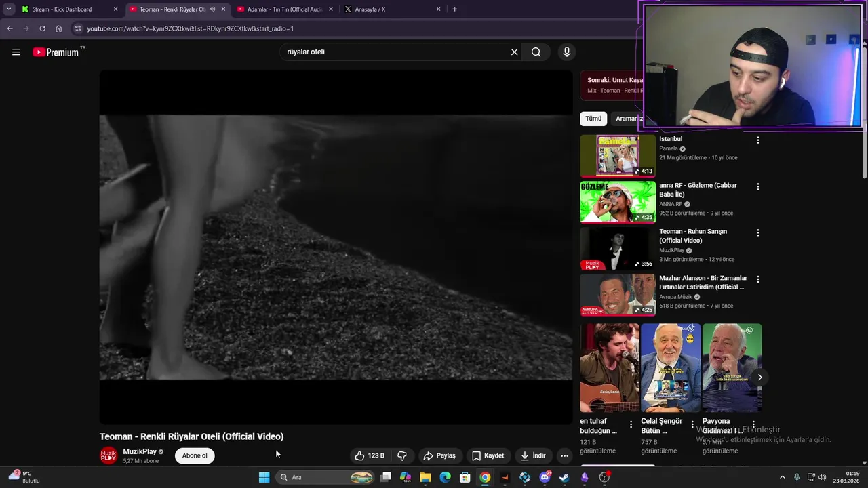Mute the Teoman tab via speaker icon
Viewport: 868px width, 488px height.
[x=212, y=9]
